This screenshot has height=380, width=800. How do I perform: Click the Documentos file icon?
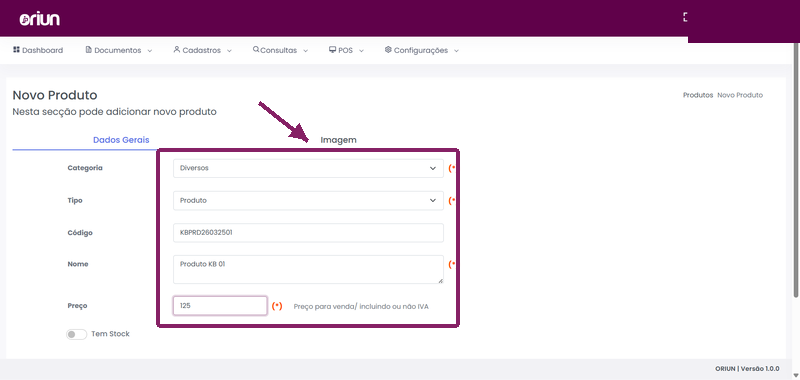point(89,50)
